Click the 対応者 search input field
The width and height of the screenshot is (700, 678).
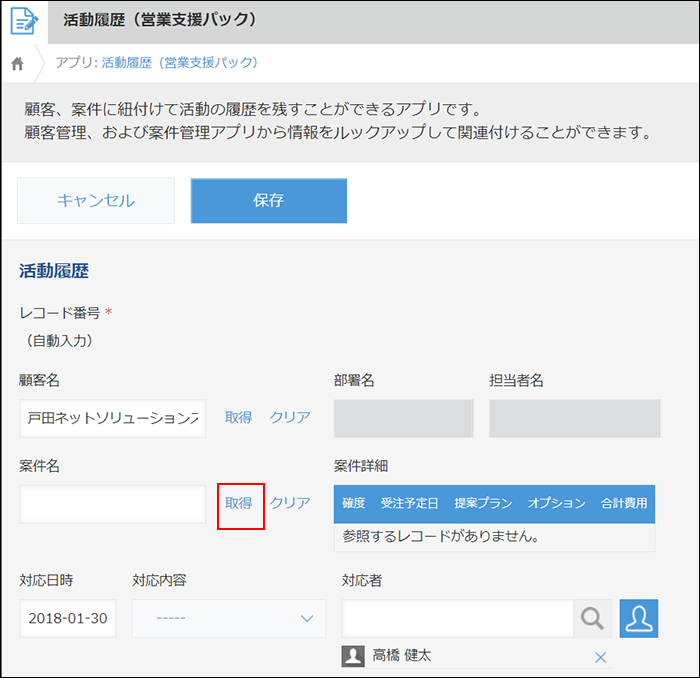[458, 618]
